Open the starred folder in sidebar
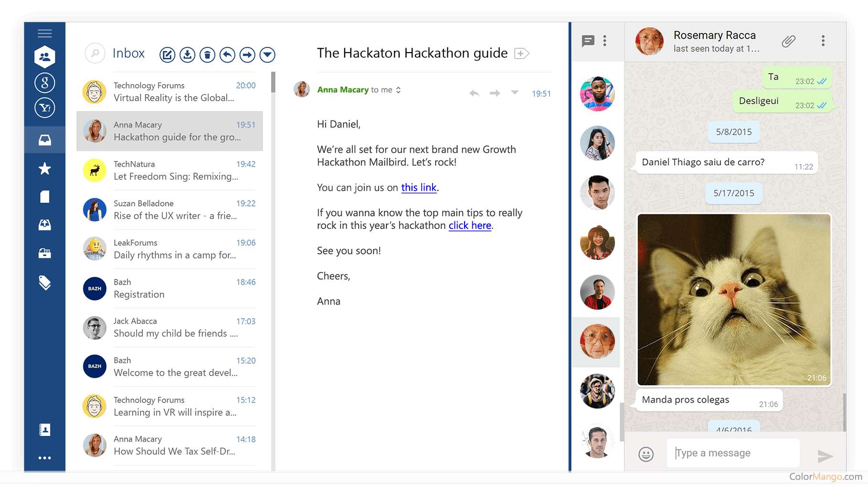 click(x=45, y=169)
